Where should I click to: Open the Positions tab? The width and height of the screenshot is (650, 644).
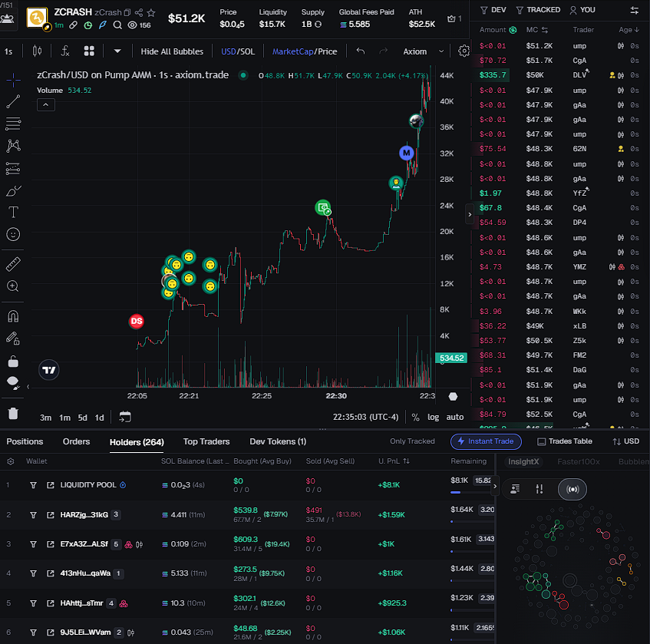25,441
